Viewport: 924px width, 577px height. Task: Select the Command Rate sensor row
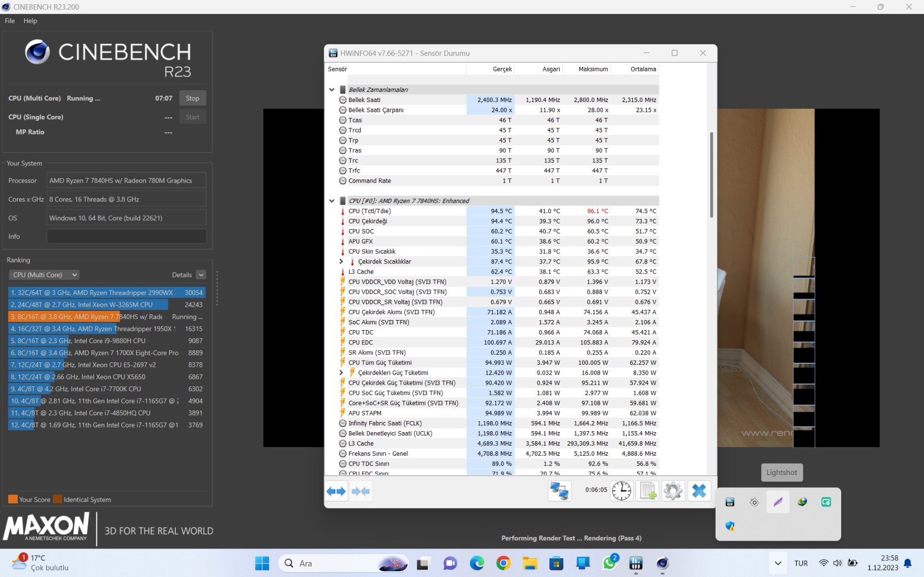click(499, 181)
